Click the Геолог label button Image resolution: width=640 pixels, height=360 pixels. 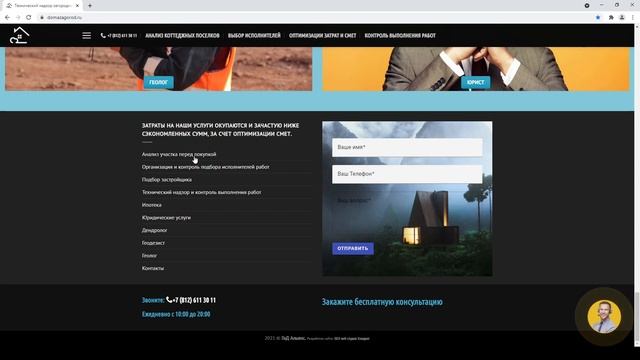(158, 82)
